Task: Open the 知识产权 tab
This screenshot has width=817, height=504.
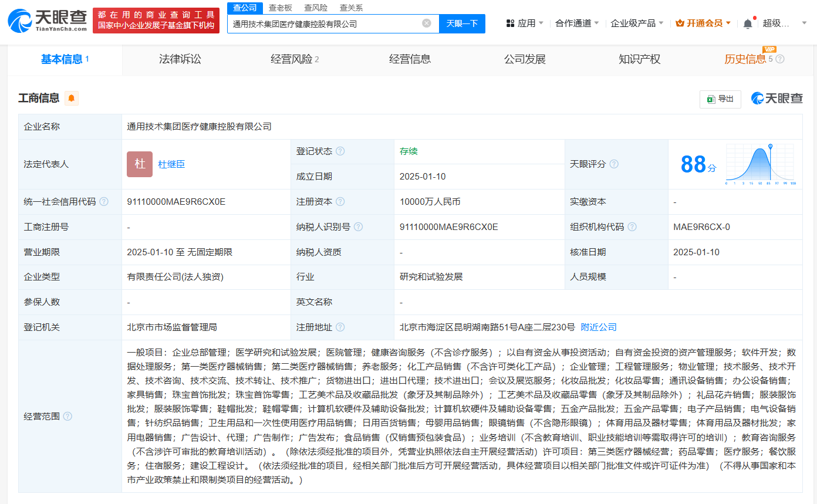Action: point(639,59)
